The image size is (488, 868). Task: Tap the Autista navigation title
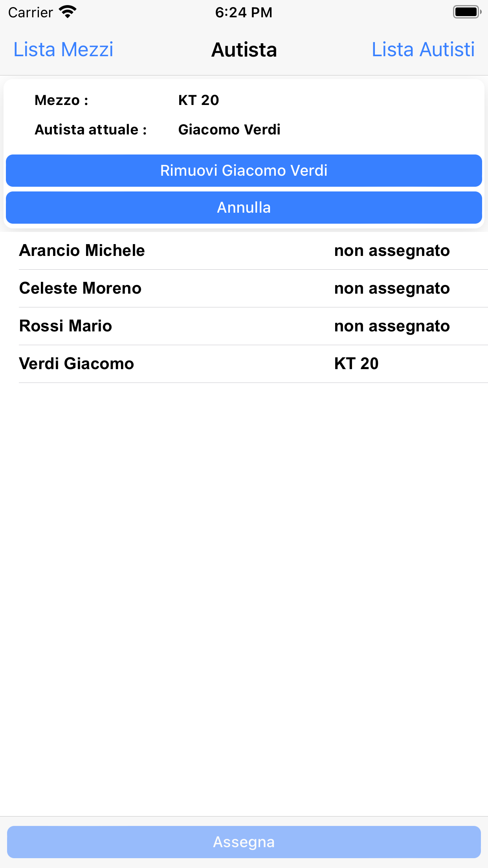244,50
